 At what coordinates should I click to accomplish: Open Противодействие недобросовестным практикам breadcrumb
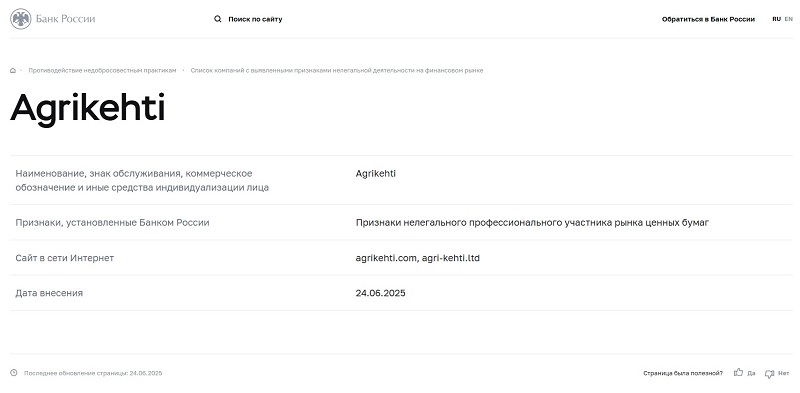pos(103,70)
